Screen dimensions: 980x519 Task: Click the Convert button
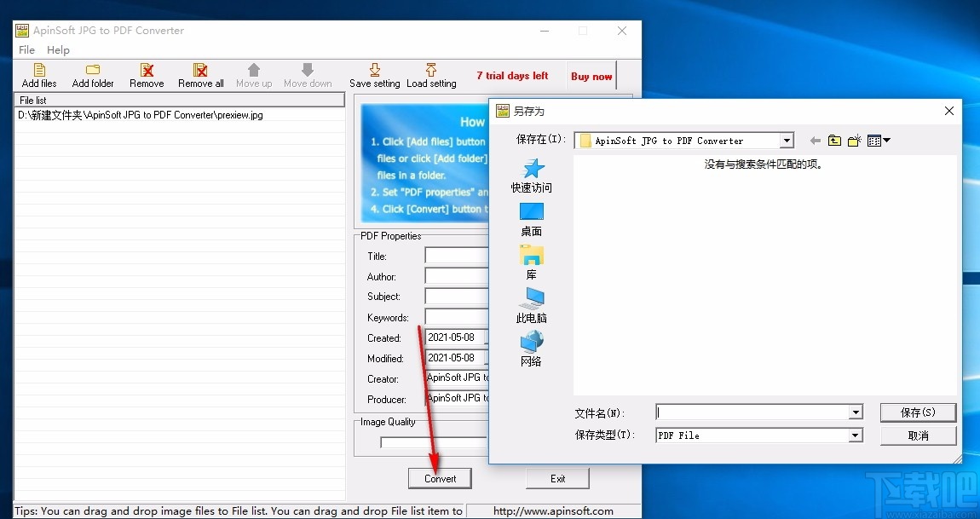pos(439,478)
